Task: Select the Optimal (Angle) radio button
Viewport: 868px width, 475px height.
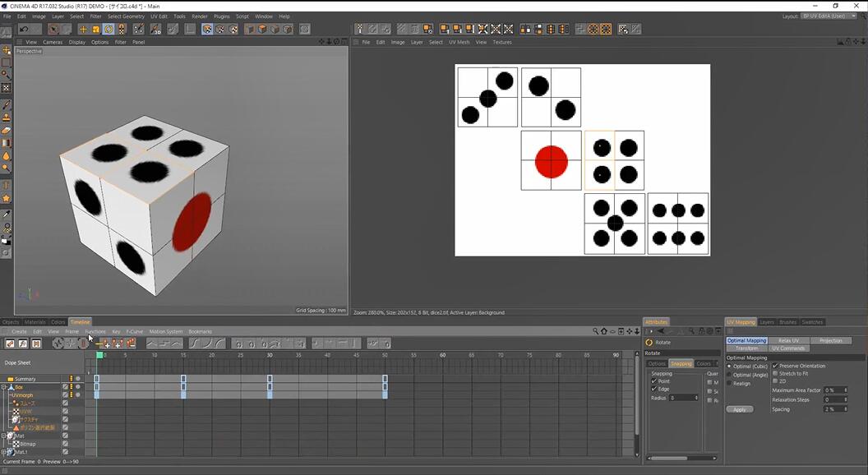Action: tap(729, 373)
